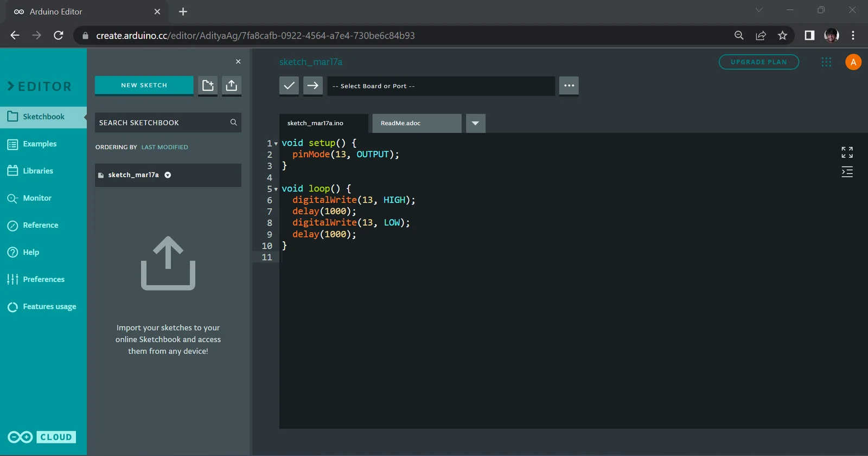The height and width of the screenshot is (456, 868).
Task: Open the orange user profile avatar
Action: coord(853,62)
